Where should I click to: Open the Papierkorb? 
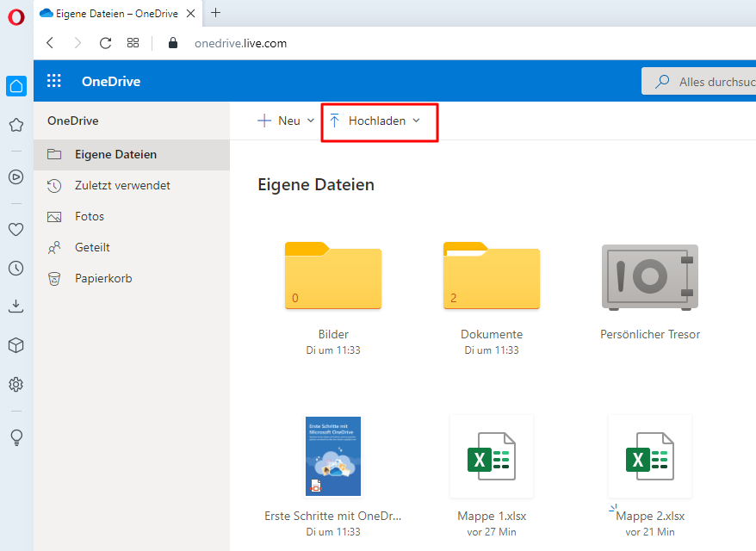click(x=102, y=278)
